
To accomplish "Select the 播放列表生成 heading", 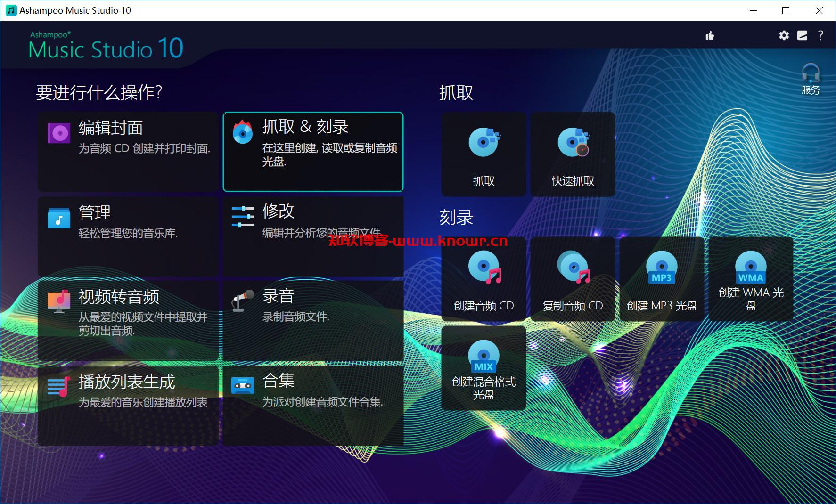I will [x=127, y=382].
